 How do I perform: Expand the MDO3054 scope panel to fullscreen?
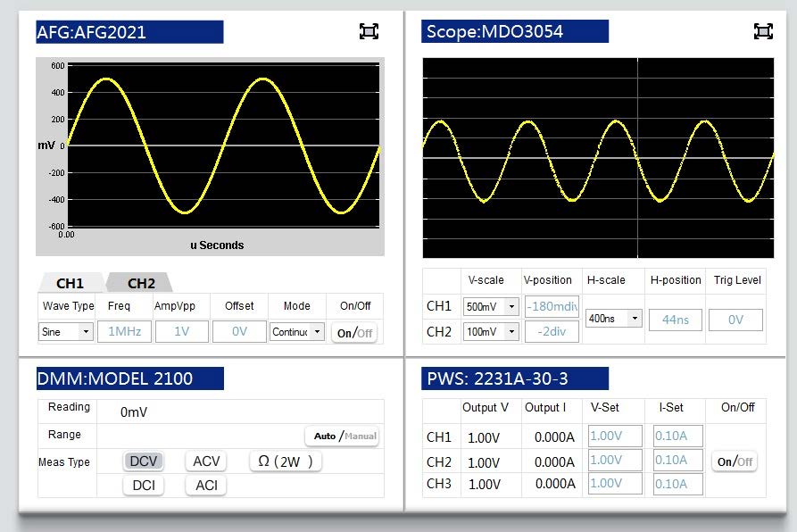point(762,31)
